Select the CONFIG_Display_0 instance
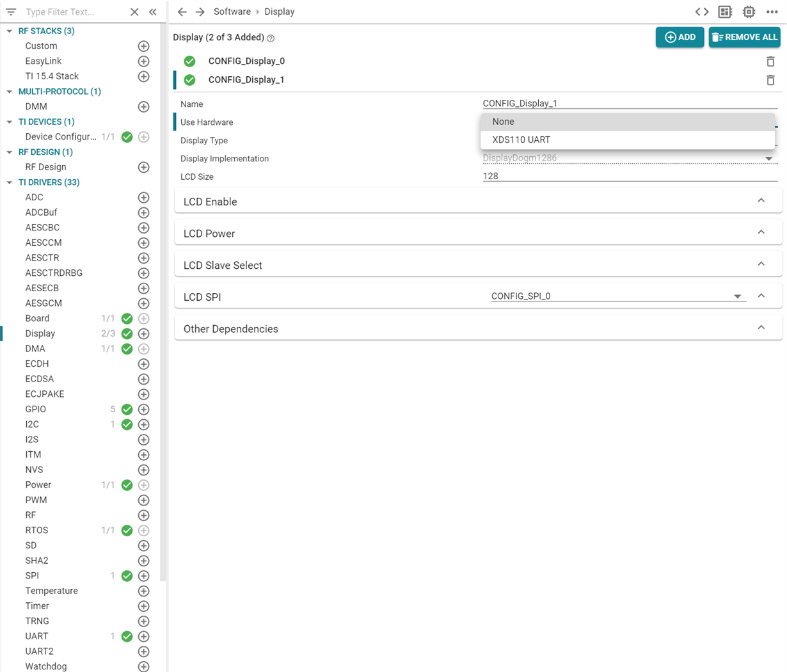787x672 pixels. point(246,61)
